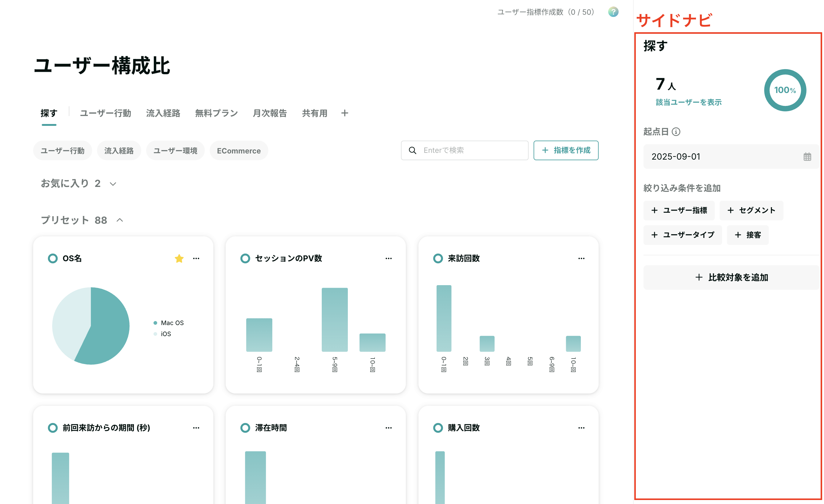Image resolution: width=824 pixels, height=504 pixels.
Task: Open the more menu on OS名 card
Action: click(196, 258)
